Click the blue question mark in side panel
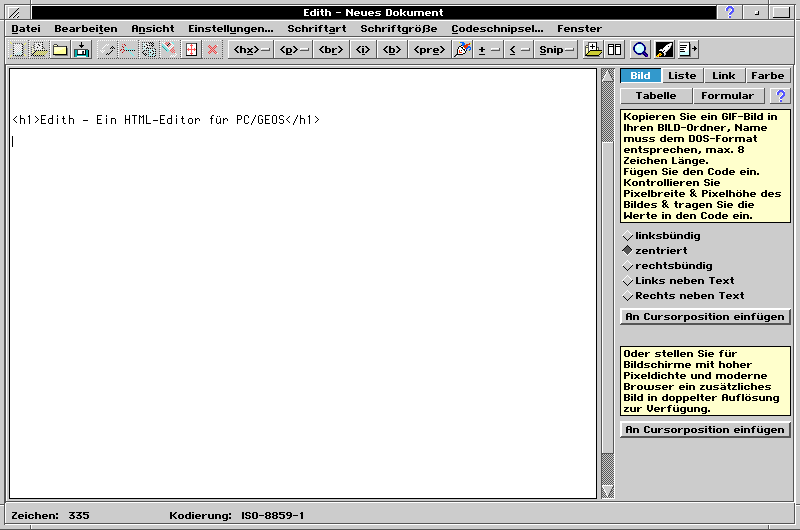 point(781,96)
